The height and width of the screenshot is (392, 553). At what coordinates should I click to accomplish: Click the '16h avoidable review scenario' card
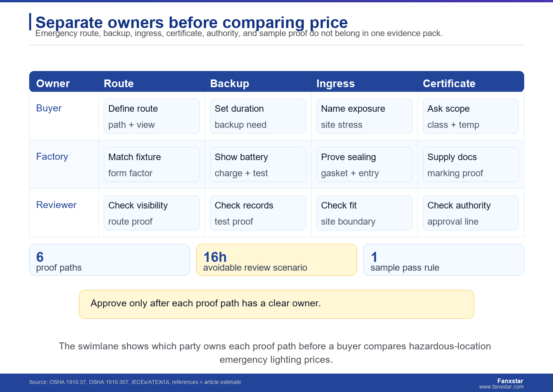pyautogui.click(x=276, y=260)
